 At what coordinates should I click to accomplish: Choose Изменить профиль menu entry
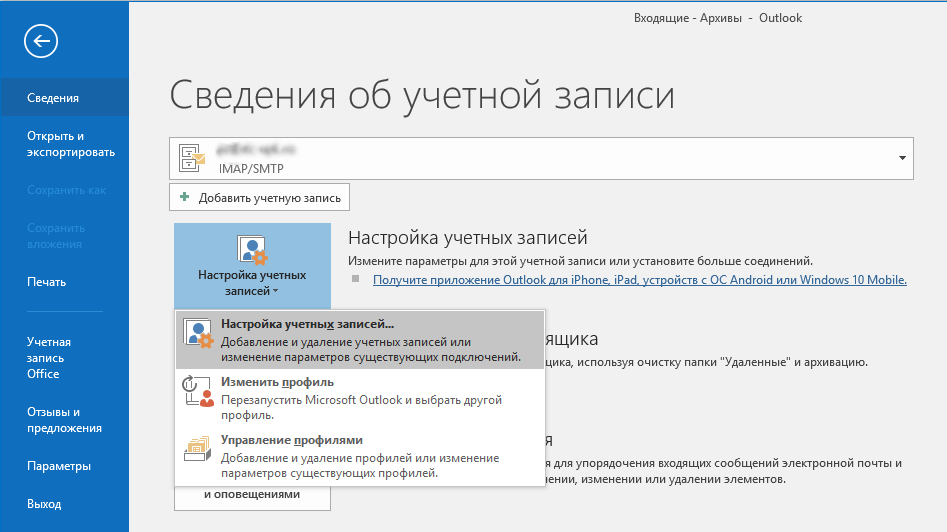click(x=361, y=398)
